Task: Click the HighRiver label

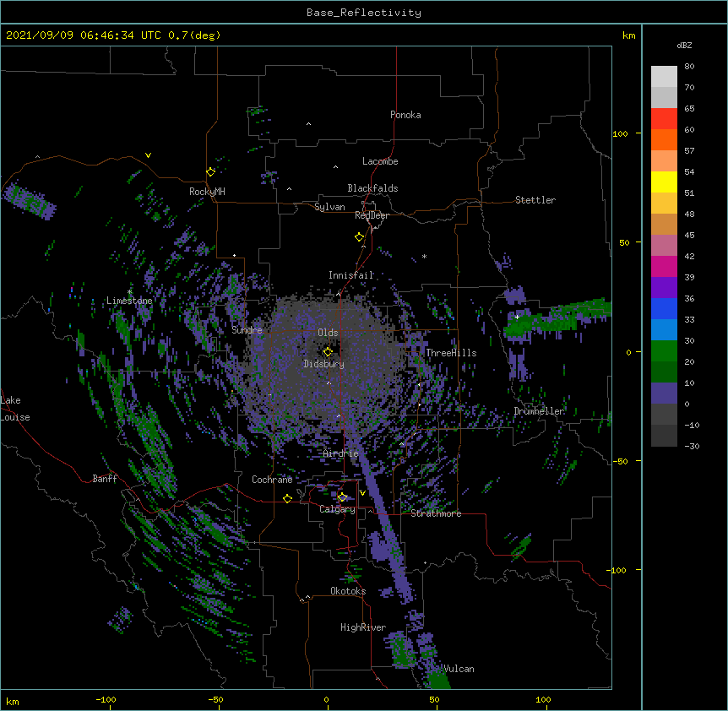Action: (x=362, y=627)
